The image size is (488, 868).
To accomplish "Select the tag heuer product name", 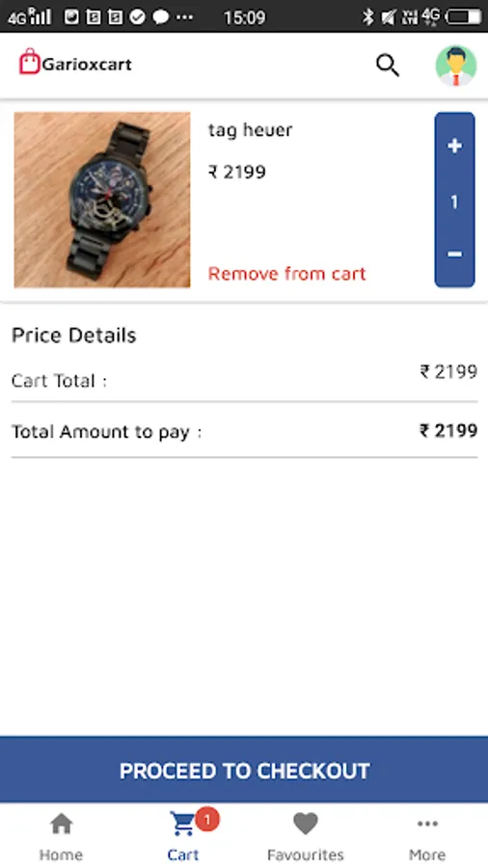I will click(250, 130).
